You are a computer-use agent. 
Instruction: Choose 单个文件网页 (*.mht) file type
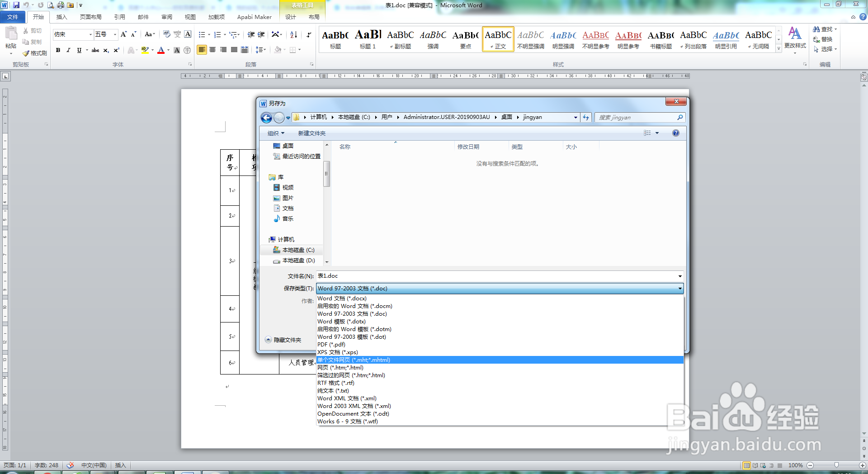coord(500,360)
